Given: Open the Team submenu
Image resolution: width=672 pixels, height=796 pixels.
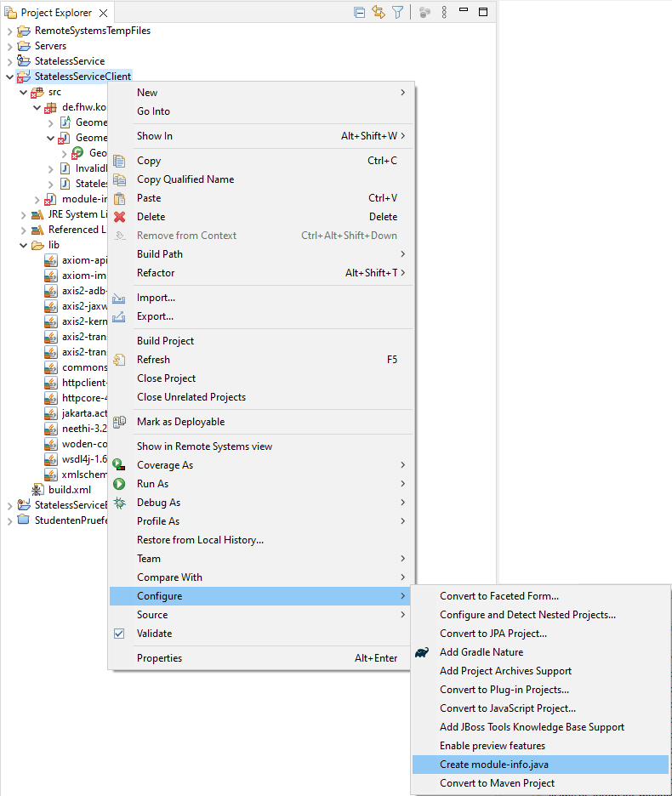Looking at the screenshot, I should point(261,559).
